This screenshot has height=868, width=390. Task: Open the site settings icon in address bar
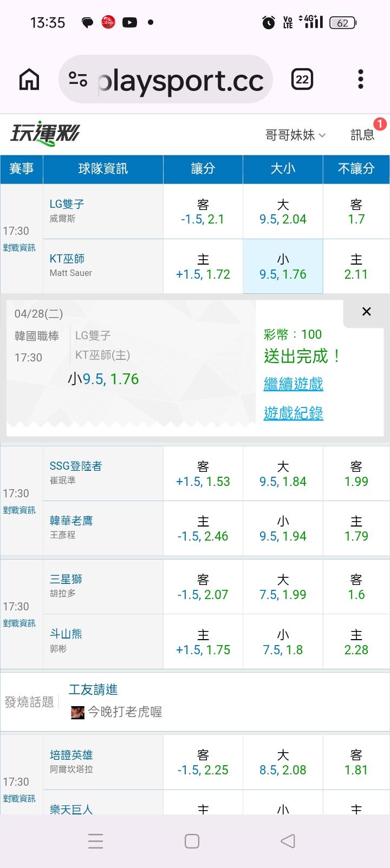78,80
